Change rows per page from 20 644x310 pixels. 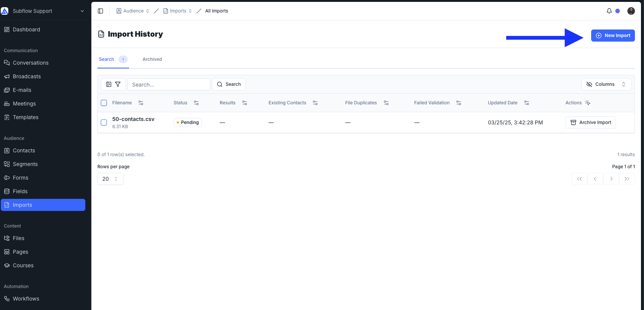[x=111, y=179]
